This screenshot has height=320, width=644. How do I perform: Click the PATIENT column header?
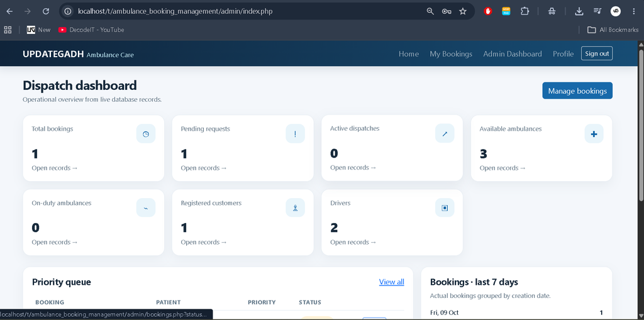coord(169,302)
